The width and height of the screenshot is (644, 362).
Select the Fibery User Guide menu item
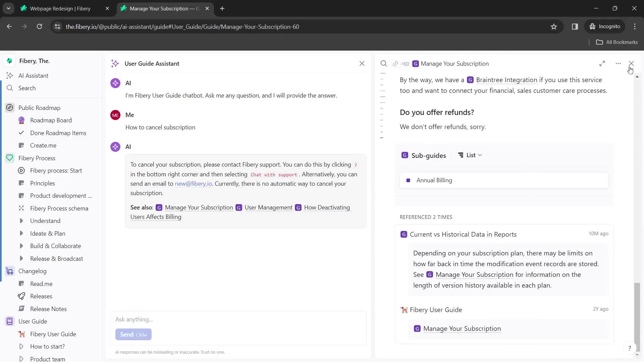click(x=54, y=334)
